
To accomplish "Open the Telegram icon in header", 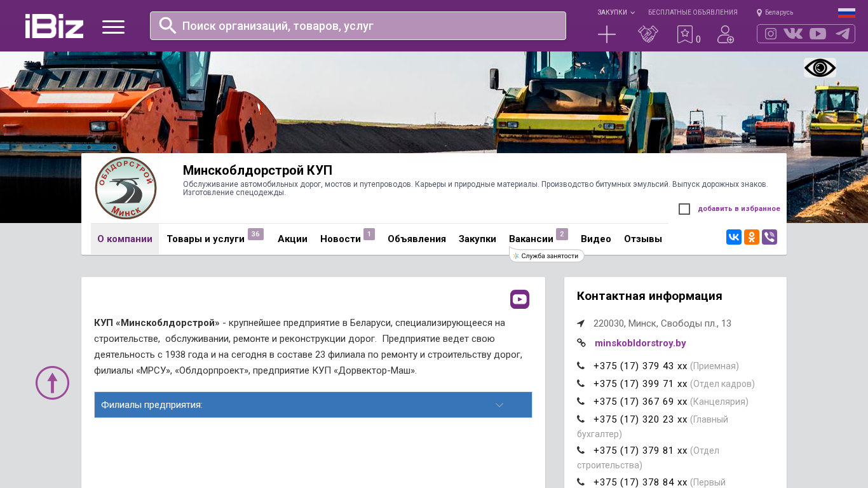I will (843, 34).
